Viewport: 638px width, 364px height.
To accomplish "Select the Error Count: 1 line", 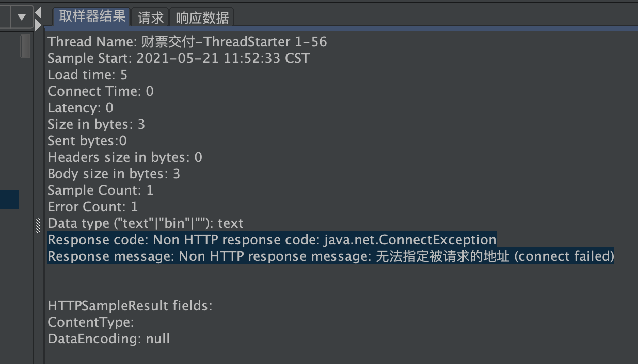I will click(93, 207).
